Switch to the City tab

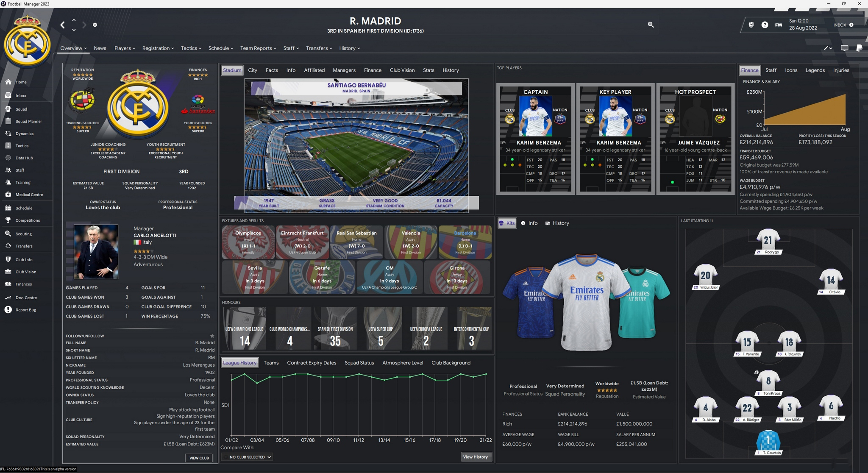pos(253,70)
